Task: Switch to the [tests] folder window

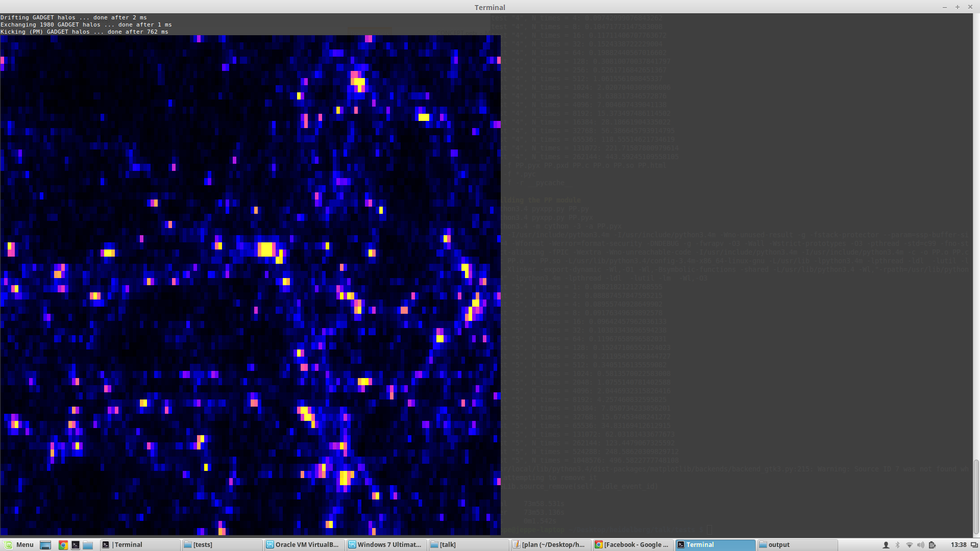Action: 222,545
